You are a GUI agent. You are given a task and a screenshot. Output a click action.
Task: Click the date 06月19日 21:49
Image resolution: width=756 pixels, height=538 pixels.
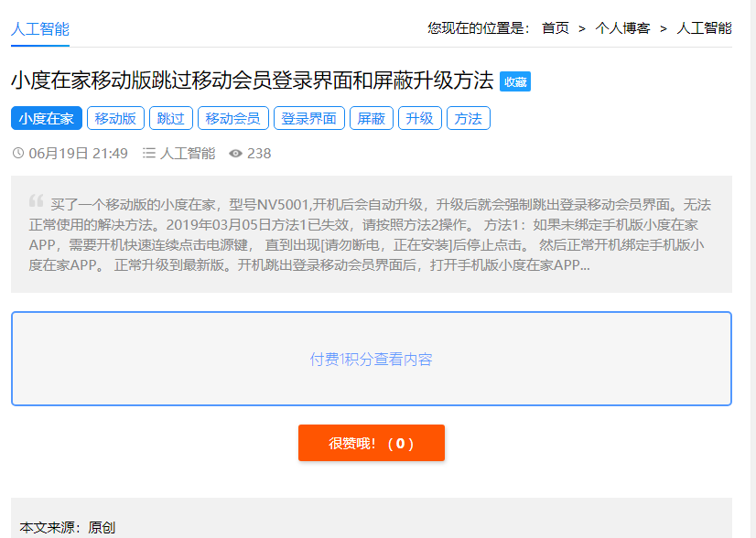78,154
